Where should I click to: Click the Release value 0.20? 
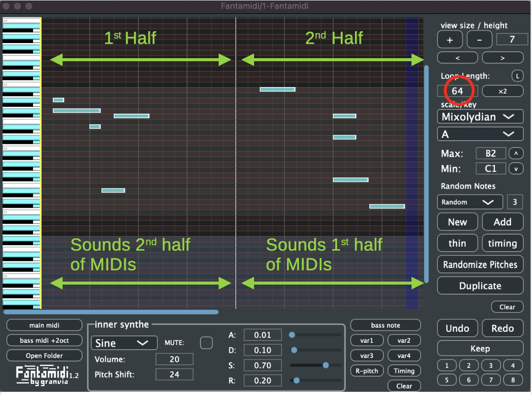[x=263, y=380]
